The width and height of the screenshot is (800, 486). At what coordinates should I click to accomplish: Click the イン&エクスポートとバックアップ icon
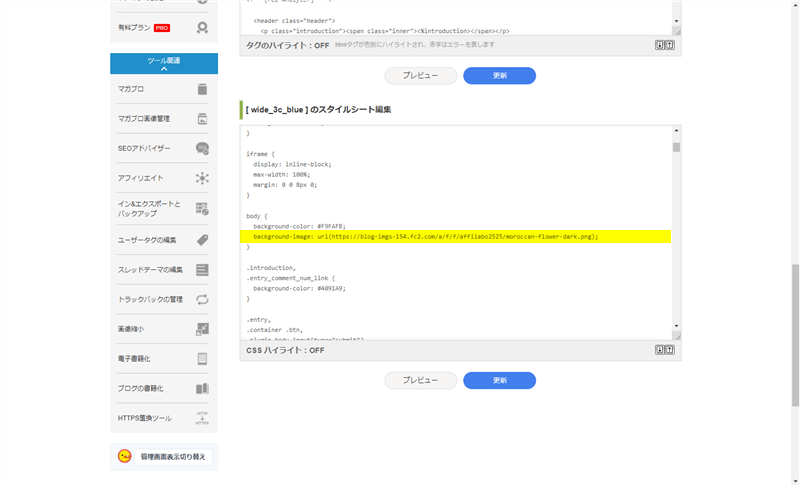point(202,209)
